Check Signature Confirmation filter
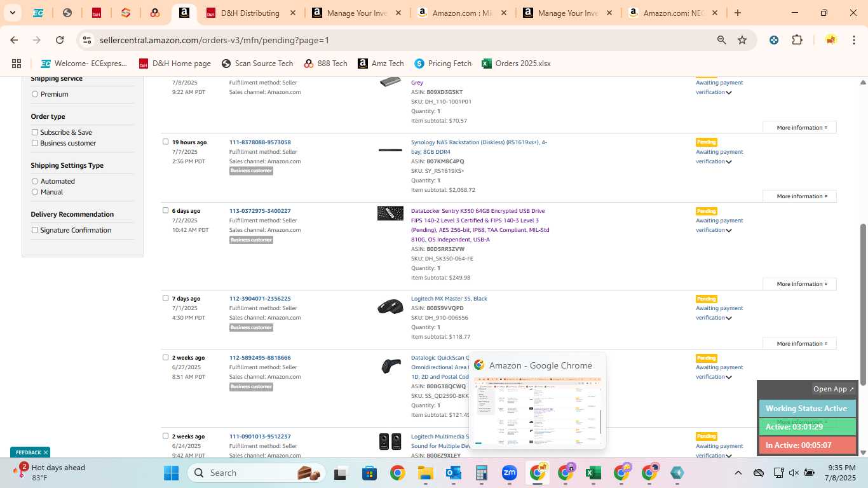The width and height of the screenshot is (868, 488). [35, 230]
